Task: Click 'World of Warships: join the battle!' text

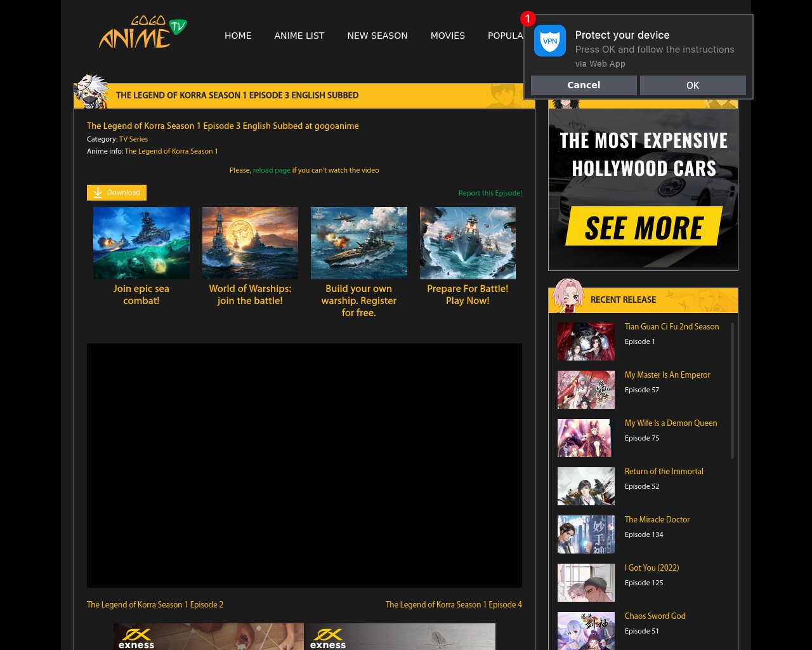Action: [x=250, y=295]
